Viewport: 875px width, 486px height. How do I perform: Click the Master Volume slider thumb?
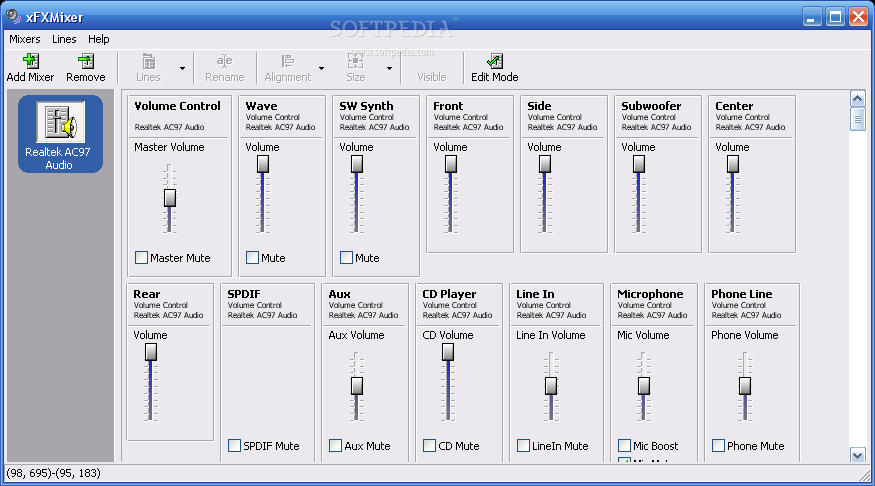point(170,198)
